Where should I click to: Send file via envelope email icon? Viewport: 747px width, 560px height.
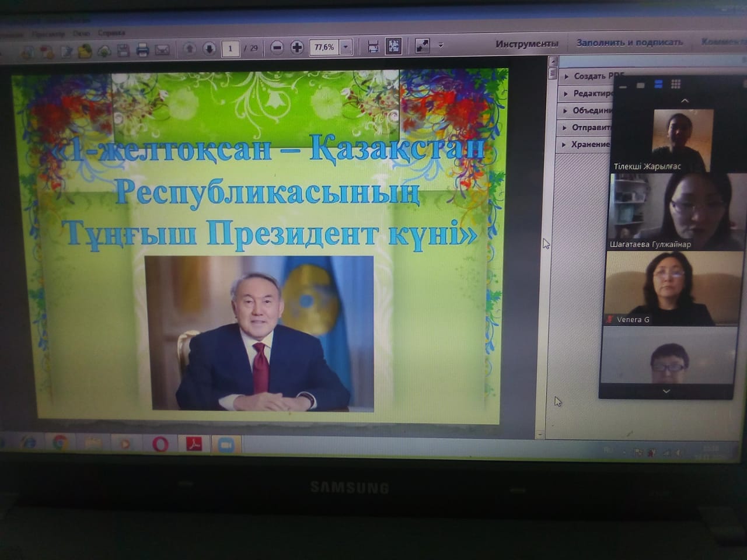pyautogui.click(x=162, y=50)
